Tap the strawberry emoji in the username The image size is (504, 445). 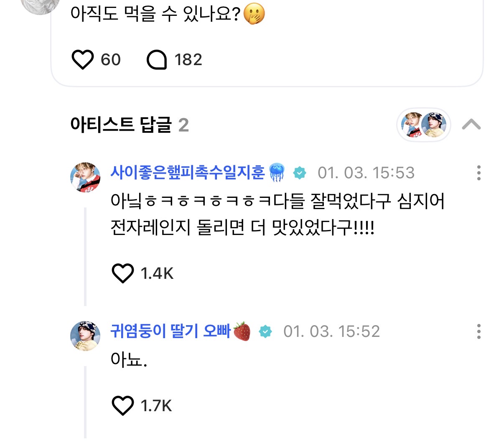point(242,331)
